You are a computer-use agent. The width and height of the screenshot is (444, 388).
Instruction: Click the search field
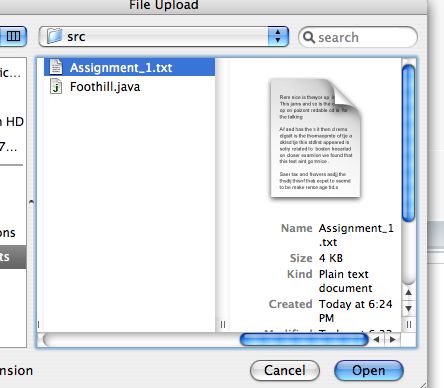[x=358, y=37]
